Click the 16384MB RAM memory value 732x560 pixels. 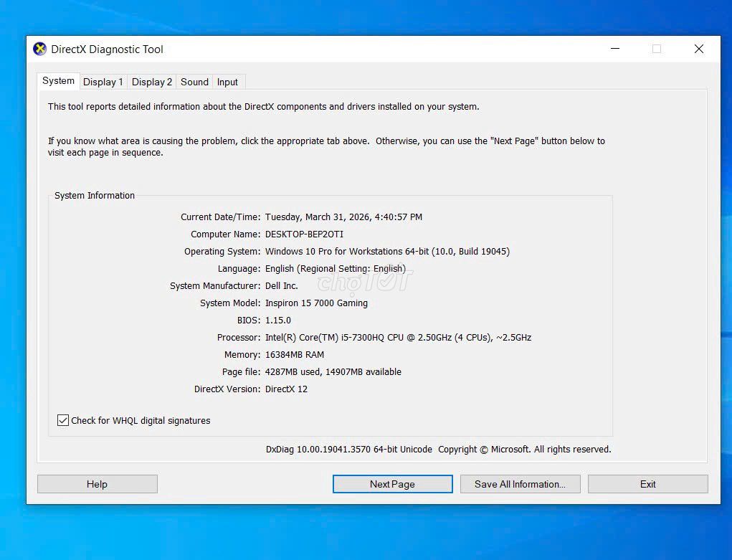(295, 354)
